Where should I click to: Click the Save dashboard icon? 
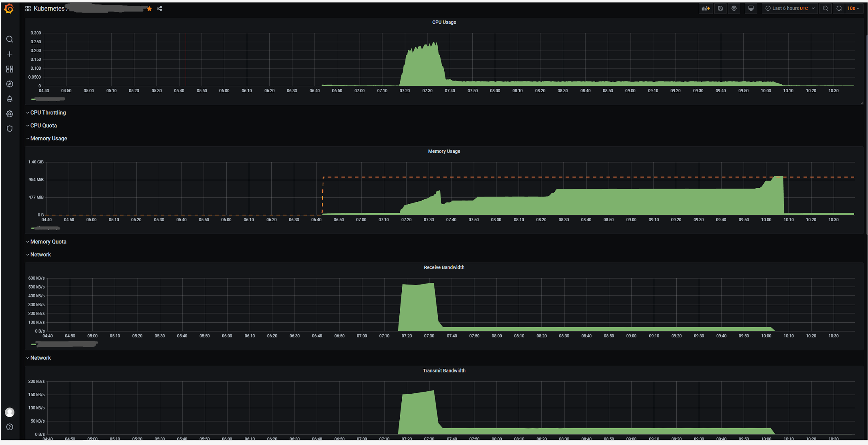click(x=720, y=8)
